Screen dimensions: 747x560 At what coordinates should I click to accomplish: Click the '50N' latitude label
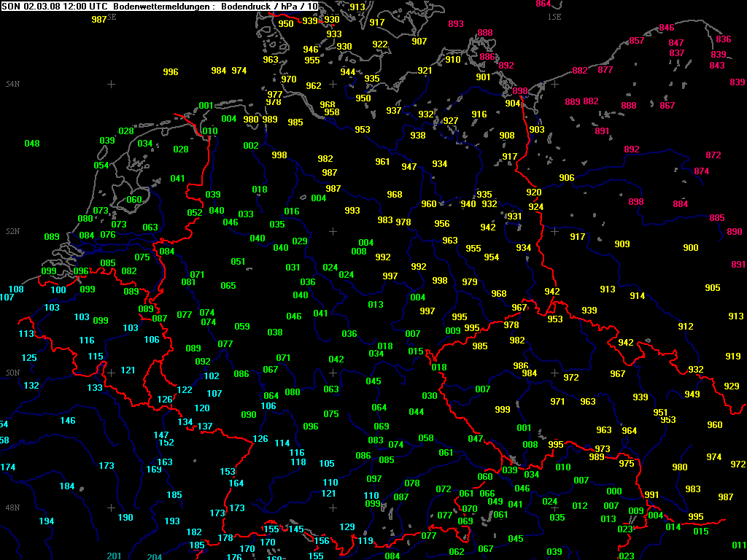point(12,373)
